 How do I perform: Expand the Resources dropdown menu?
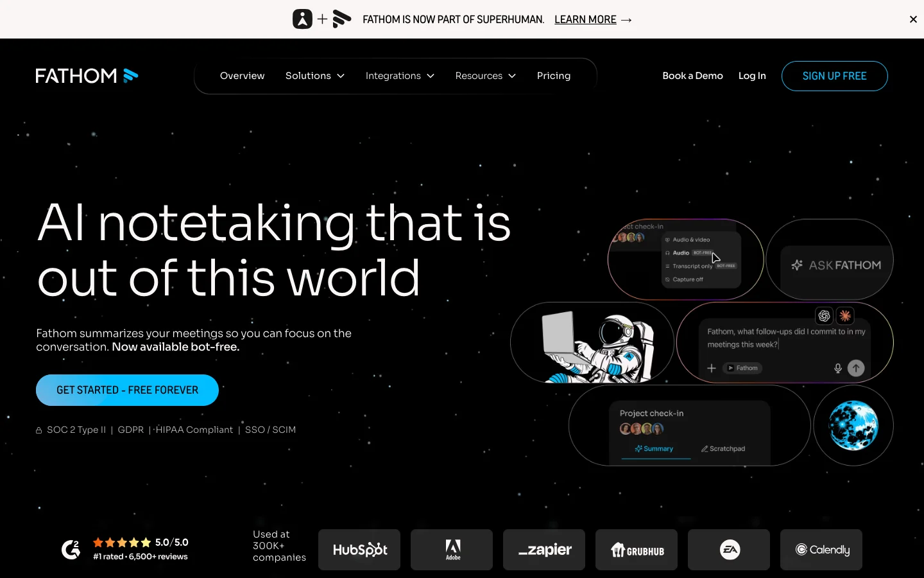486,76
